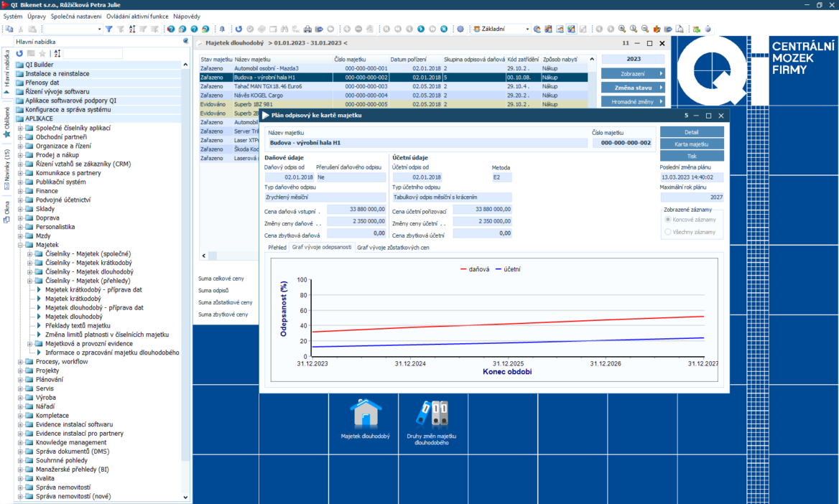This screenshot has width=839, height=504.
Task: Click the A-Z sort icon in the menu panel
Action: 57,54
